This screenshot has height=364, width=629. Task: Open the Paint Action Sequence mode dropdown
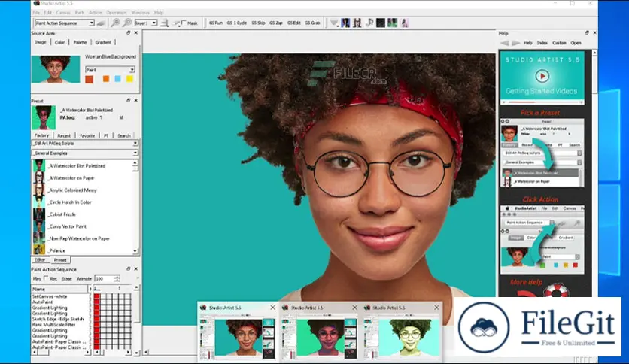pyautogui.click(x=92, y=23)
